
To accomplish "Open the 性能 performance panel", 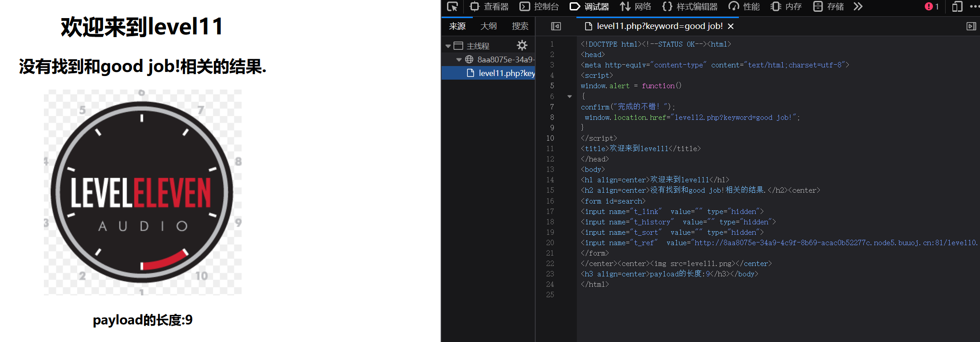I will 744,7.
